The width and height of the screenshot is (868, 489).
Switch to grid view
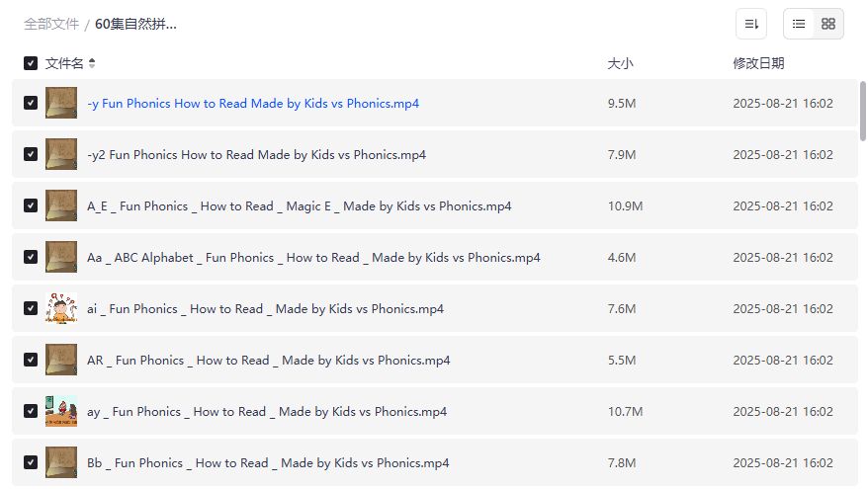coord(828,24)
